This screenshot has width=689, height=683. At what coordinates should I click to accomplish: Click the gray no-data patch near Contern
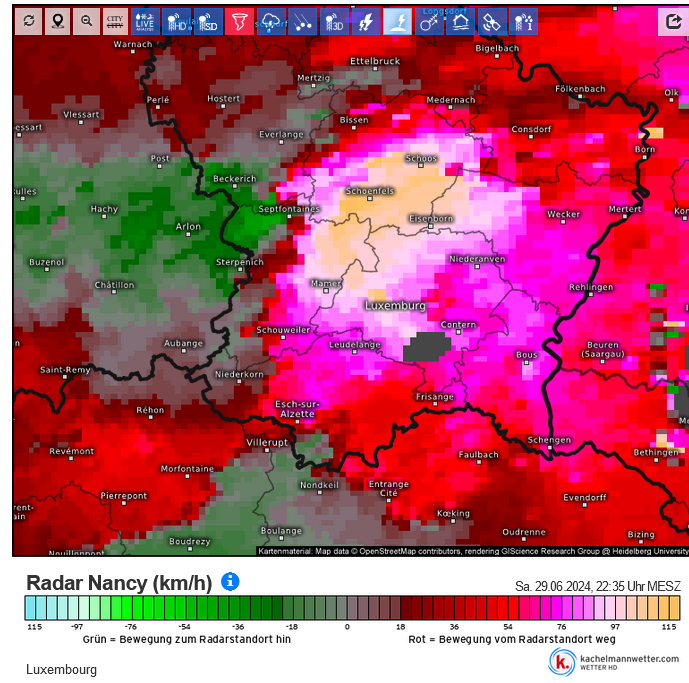tap(427, 347)
